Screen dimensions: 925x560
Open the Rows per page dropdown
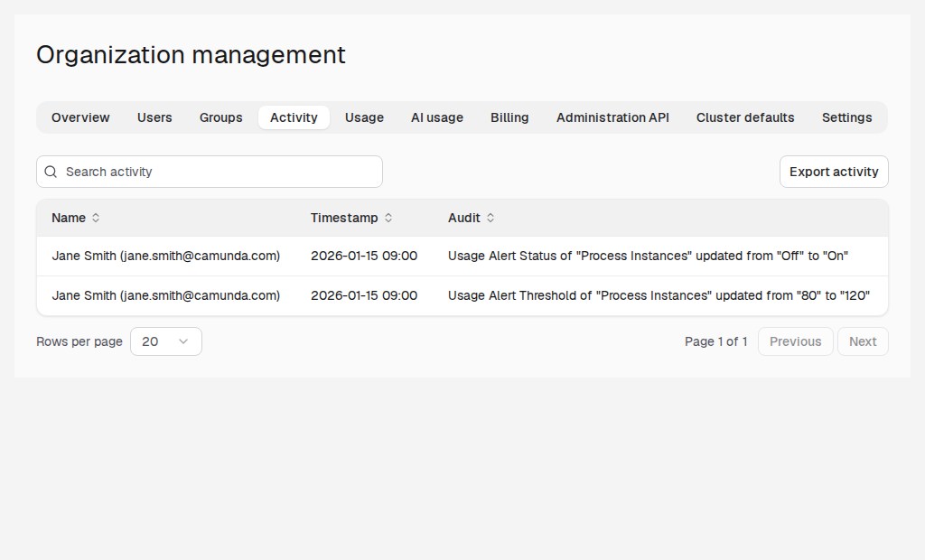pyautogui.click(x=166, y=341)
